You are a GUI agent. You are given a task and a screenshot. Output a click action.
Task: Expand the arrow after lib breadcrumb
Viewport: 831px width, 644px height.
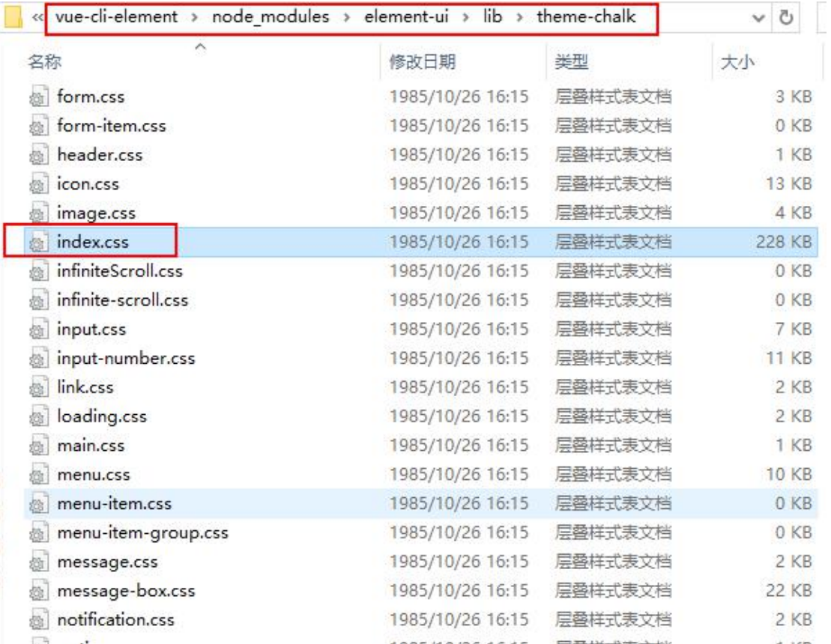coord(519,17)
